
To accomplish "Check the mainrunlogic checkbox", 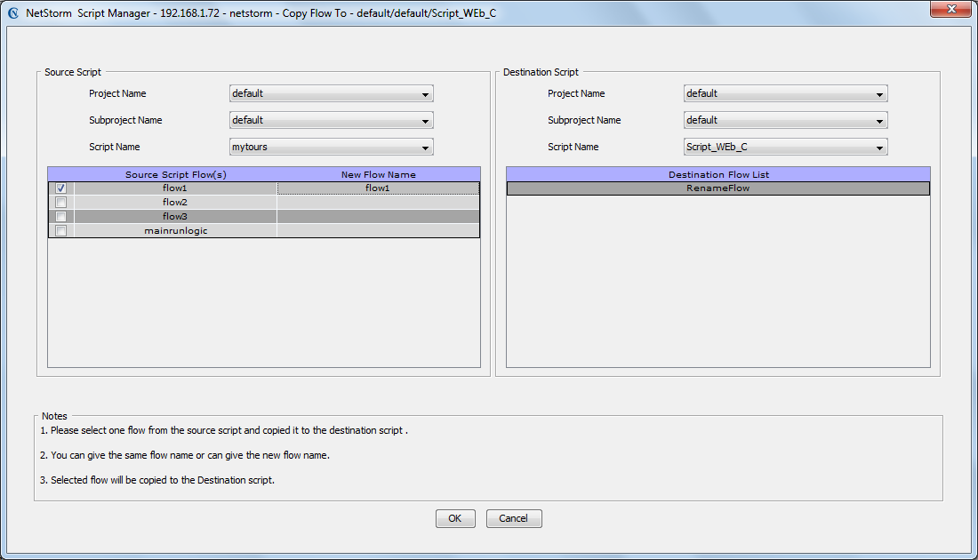I will click(x=61, y=231).
